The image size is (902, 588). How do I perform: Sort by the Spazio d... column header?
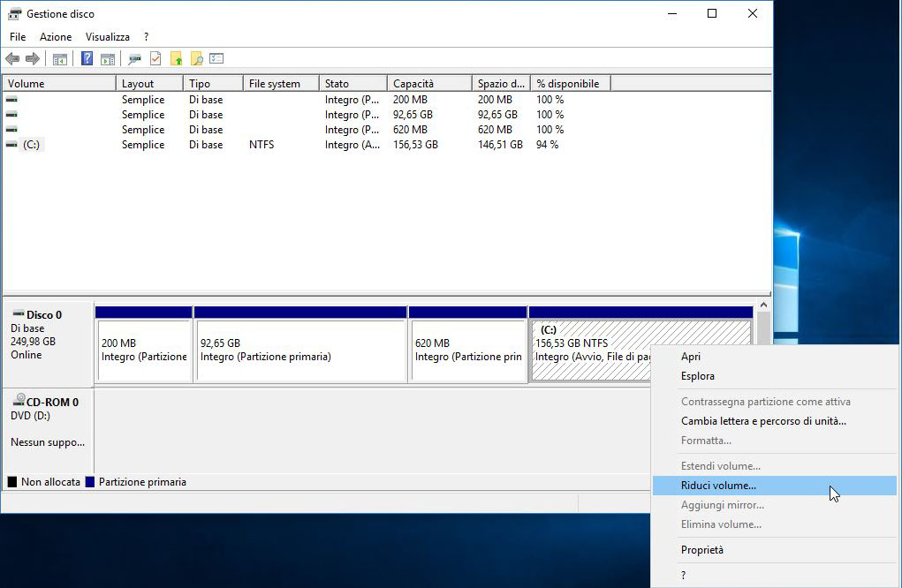[x=501, y=83]
